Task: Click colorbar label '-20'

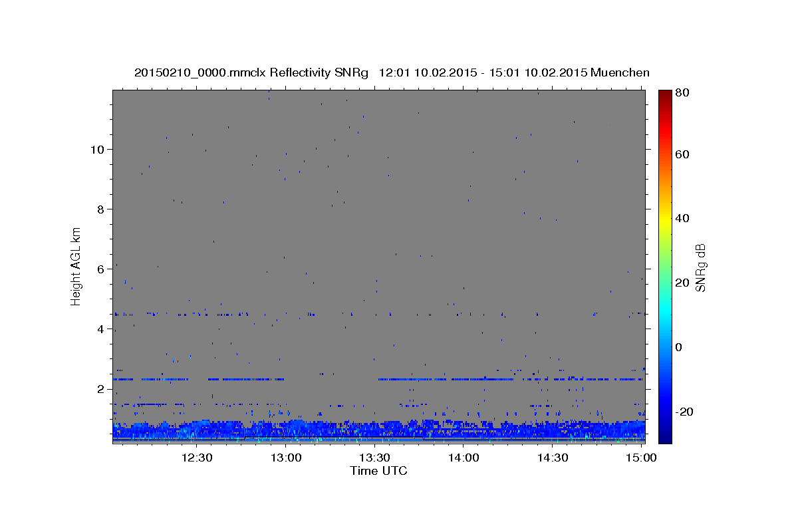Action: point(684,412)
